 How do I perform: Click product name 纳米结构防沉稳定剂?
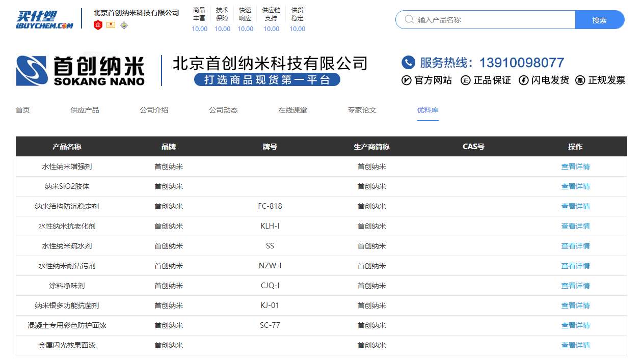(x=67, y=206)
